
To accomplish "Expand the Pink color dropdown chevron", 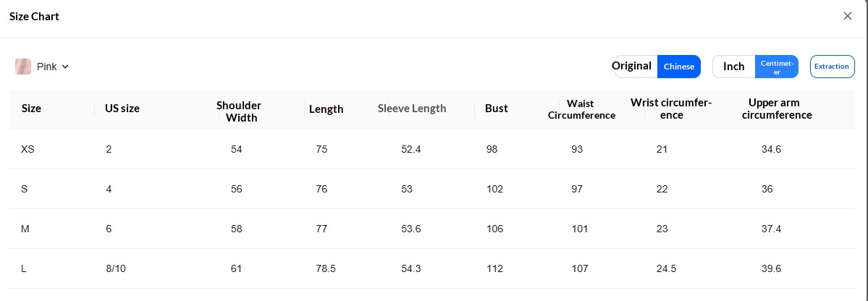I will coord(64,67).
